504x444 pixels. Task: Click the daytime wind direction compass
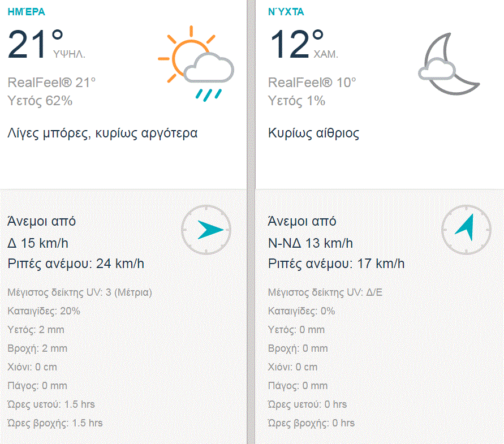coord(206,230)
